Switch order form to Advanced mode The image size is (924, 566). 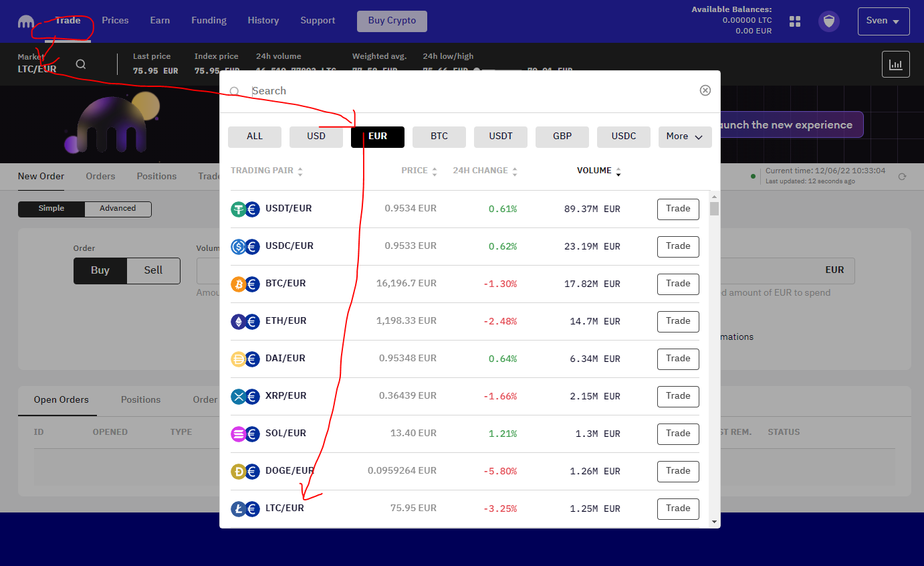coord(118,209)
